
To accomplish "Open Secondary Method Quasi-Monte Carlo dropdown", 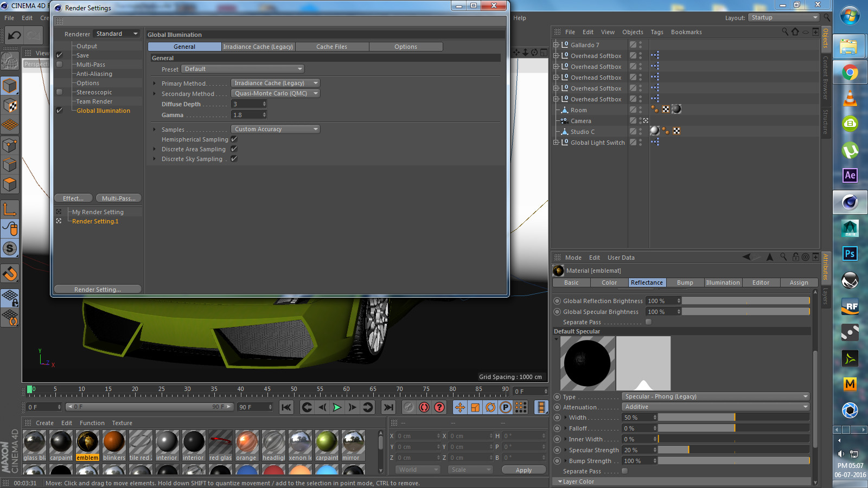I will click(276, 93).
